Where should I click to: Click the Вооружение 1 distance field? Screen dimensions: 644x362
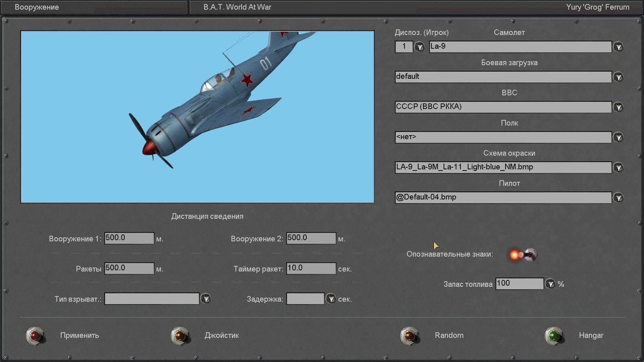(x=129, y=238)
